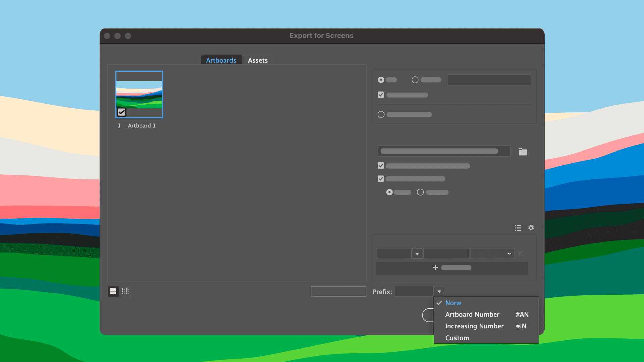
Task: Click the Prefix text field
Action: click(414, 292)
